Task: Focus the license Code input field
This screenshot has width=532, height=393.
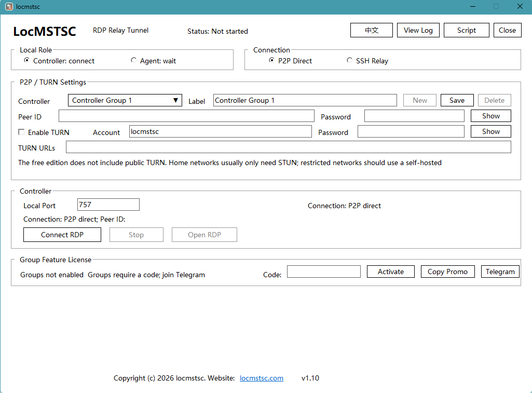Action: [324, 272]
